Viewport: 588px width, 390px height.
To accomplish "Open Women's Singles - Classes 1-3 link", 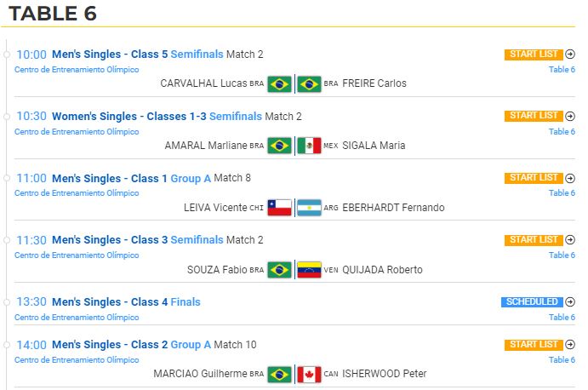I will click(x=129, y=117).
